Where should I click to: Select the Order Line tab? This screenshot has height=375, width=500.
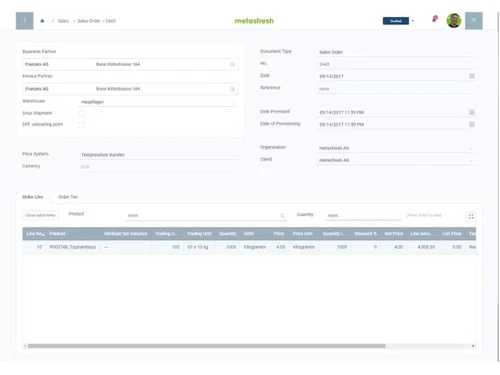coord(33,197)
